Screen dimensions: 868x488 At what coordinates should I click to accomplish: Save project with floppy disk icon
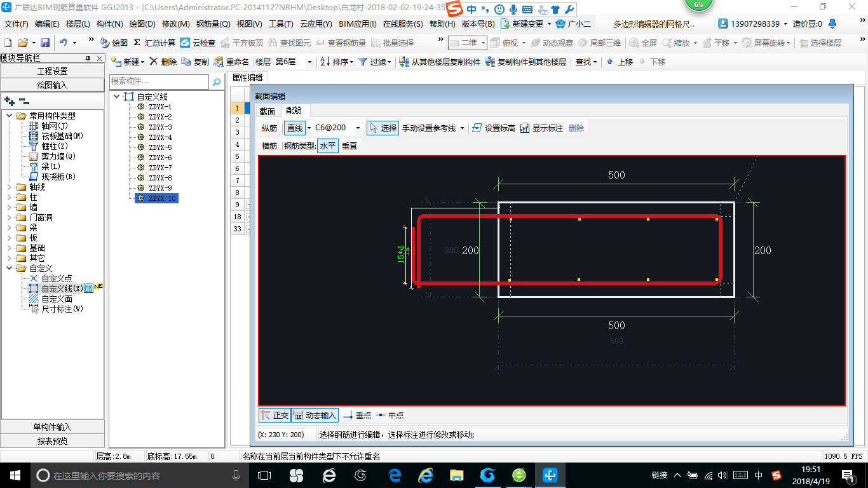click(x=45, y=43)
